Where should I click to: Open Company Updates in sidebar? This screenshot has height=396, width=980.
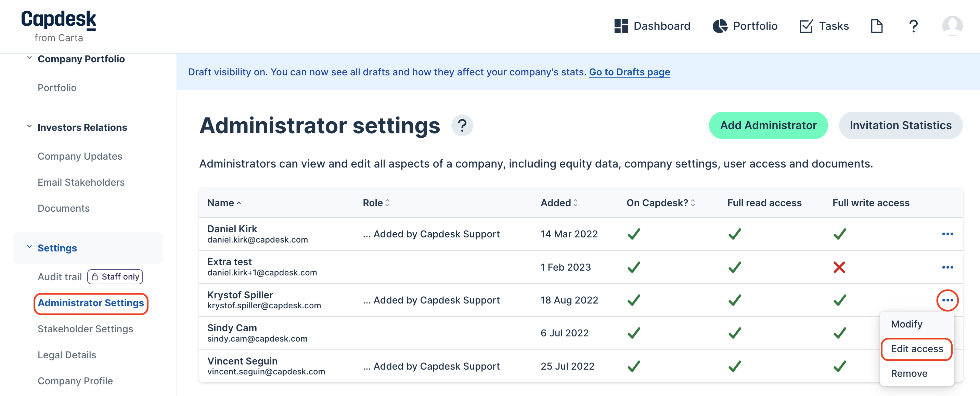coord(80,156)
